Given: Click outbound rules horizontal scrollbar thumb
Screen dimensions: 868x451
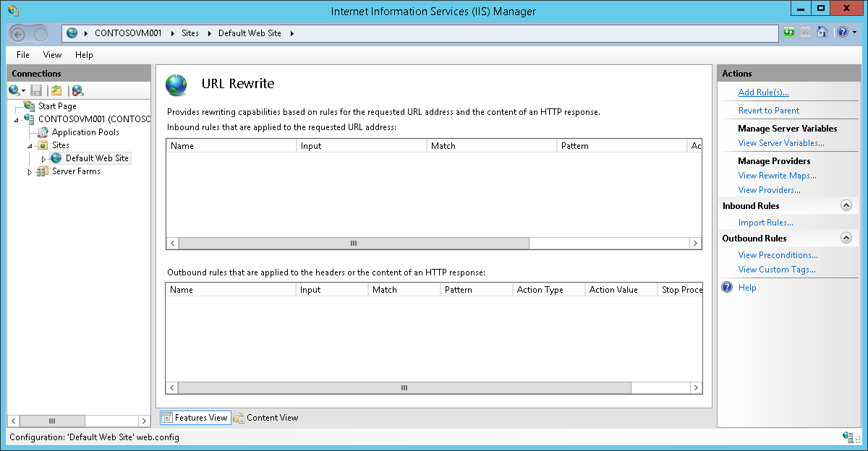Looking at the screenshot, I should point(404,387).
